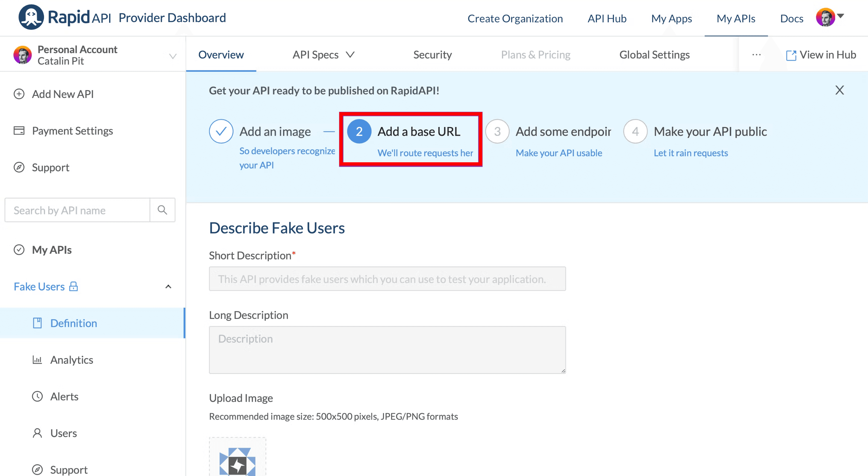Open the Support page under Users
868x476 pixels.
click(69, 469)
